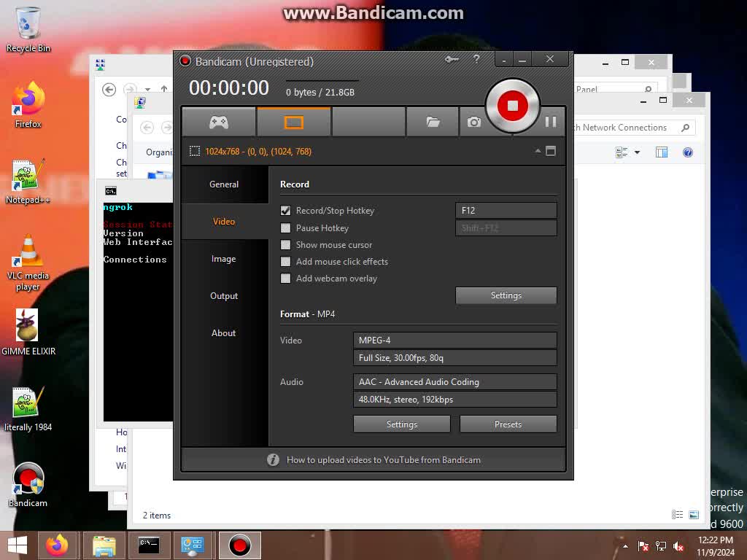Viewport: 747px width, 560px height.
Task: Show hidden icons in the system tray
Action: 625,546
